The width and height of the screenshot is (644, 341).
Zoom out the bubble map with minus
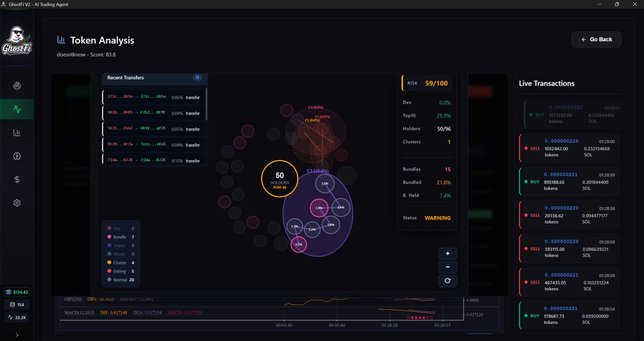448,267
